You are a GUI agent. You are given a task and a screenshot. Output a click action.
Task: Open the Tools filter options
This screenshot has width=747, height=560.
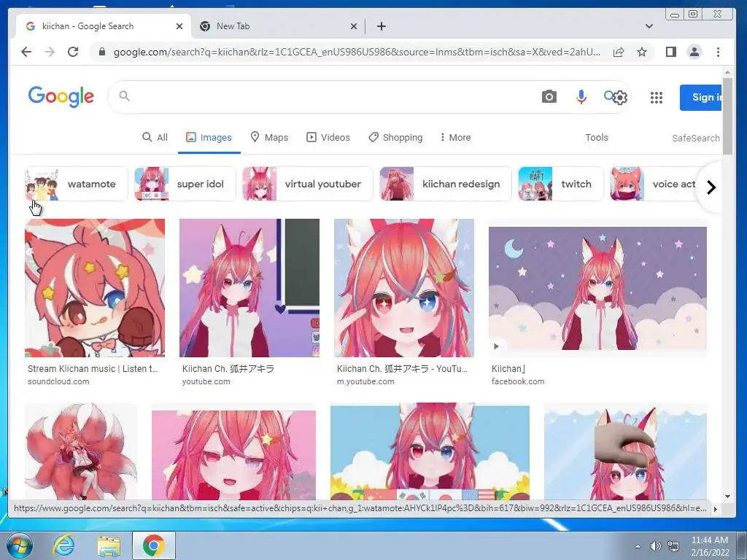pos(597,137)
